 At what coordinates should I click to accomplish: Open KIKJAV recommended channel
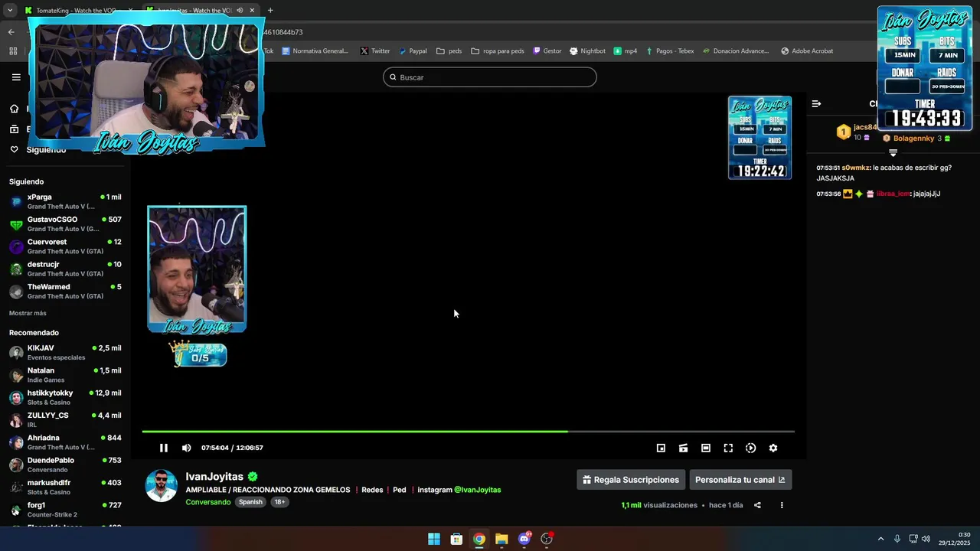pos(65,352)
